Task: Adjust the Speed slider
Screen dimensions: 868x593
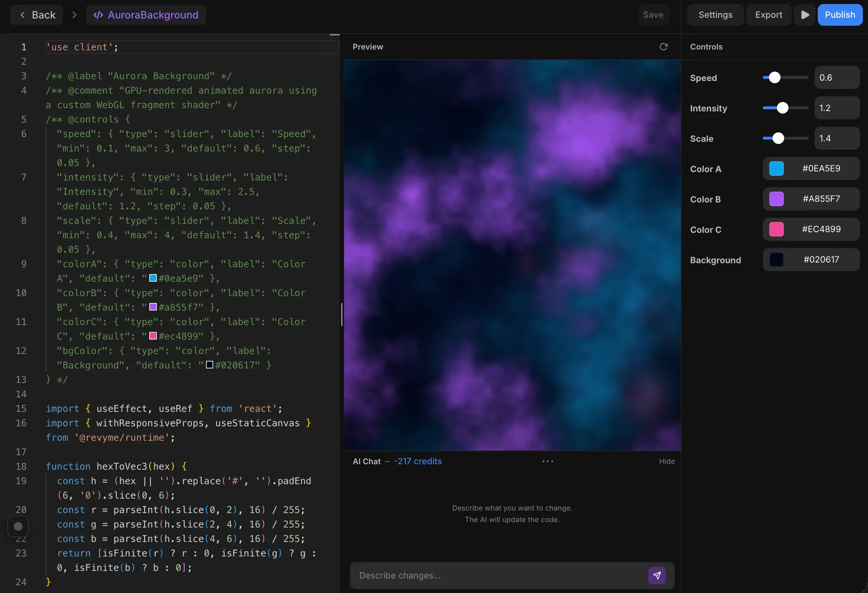Action: [x=786, y=78]
